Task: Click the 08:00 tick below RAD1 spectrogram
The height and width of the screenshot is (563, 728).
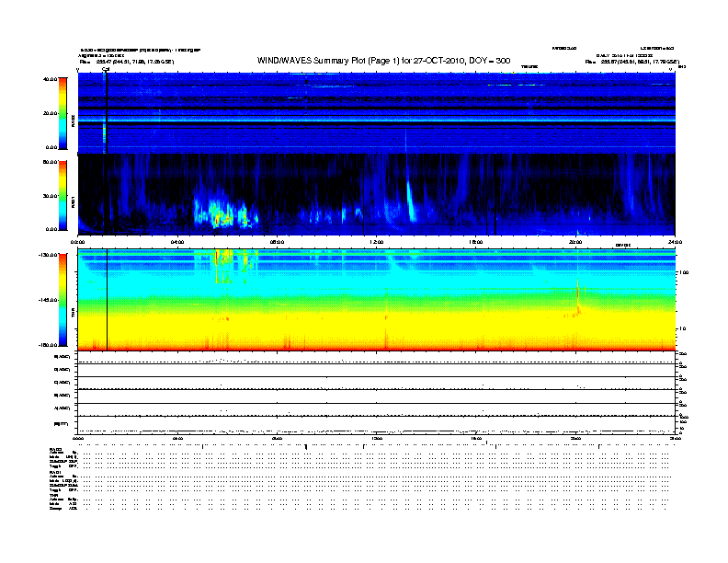Action: (x=277, y=242)
